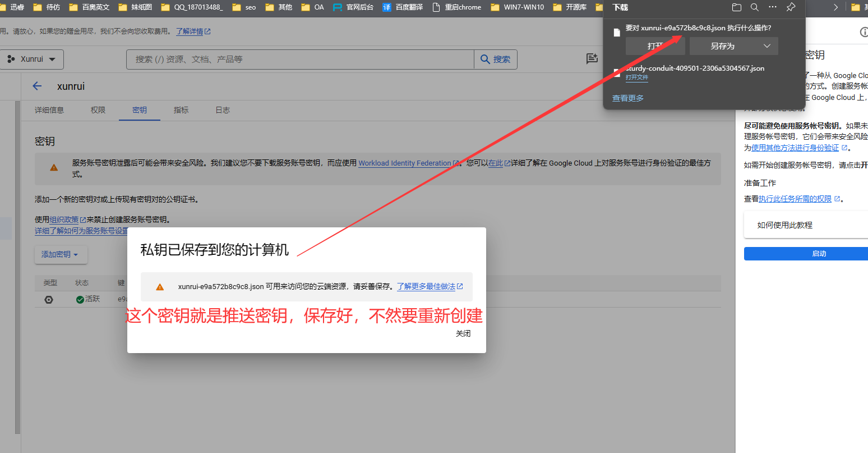Click the key type icon in the key row

click(x=49, y=300)
